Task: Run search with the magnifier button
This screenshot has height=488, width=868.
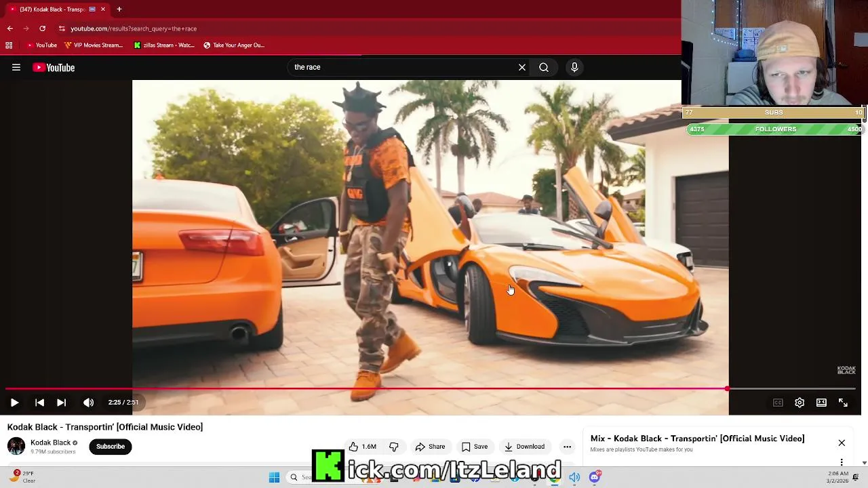Action: coord(544,67)
